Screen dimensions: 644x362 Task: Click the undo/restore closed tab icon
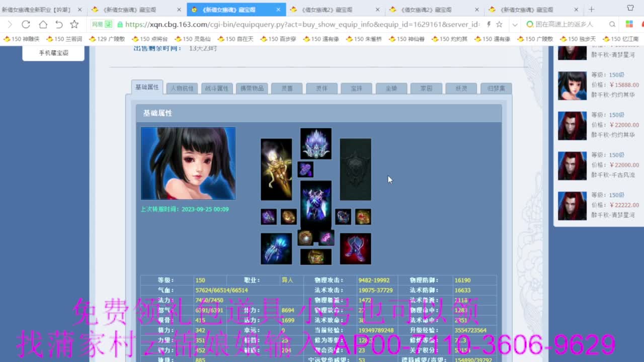[x=59, y=24]
